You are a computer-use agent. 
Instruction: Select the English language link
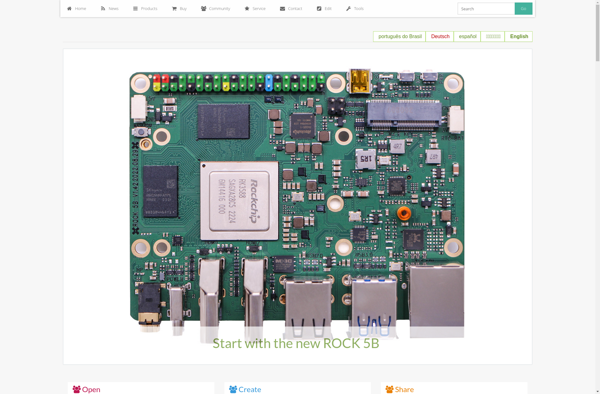[519, 36]
